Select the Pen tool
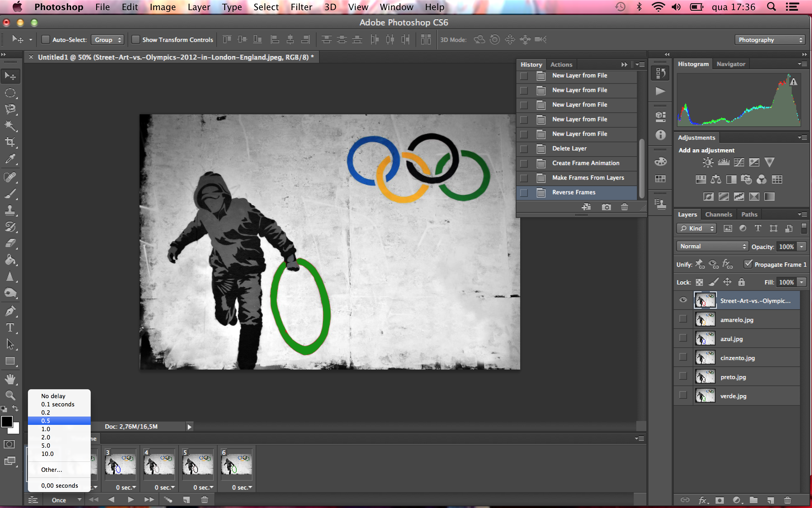 (10, 311)
